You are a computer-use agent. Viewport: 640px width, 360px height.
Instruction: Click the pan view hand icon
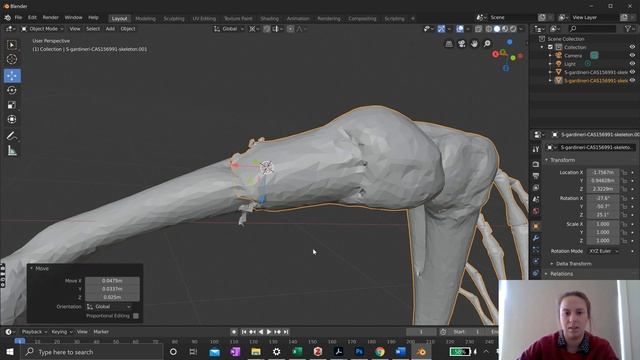pyautogui.click(x=474, y=44)
